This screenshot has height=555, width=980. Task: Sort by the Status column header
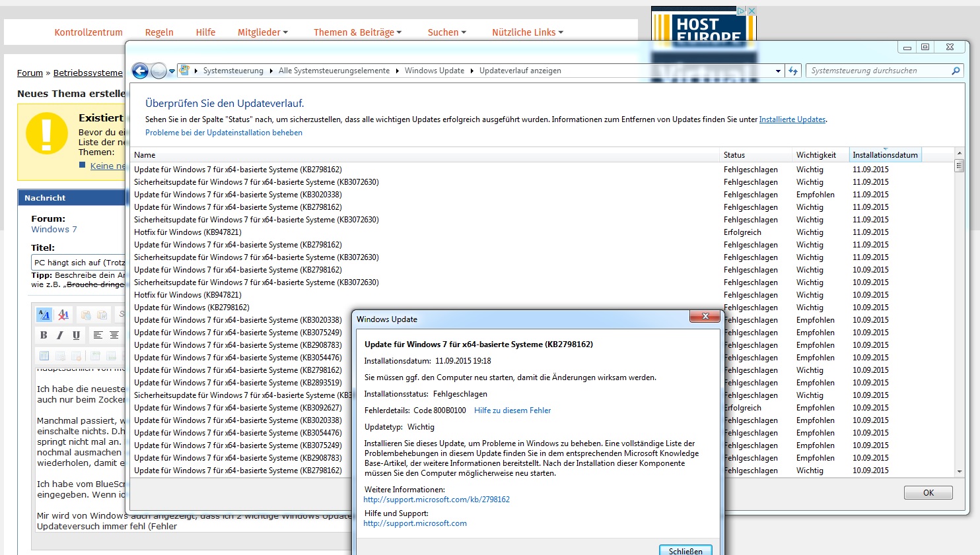click(755, 155)
